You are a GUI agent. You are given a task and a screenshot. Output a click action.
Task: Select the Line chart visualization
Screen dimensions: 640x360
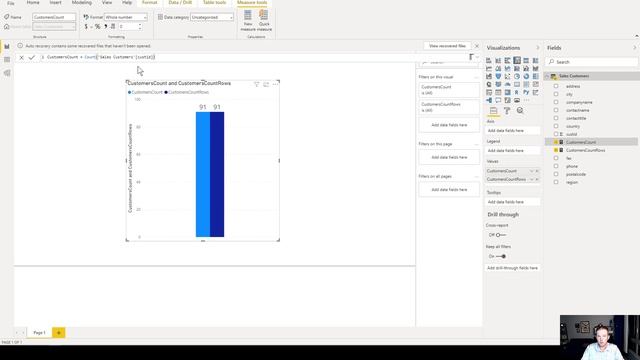pyautogui.click(x=489, y=68)
